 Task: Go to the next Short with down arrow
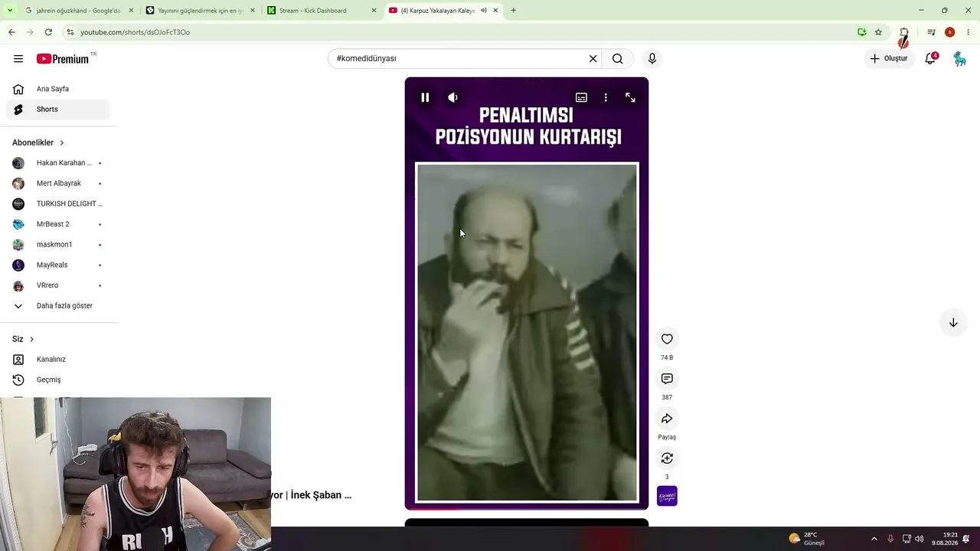[x=953, y=322]
